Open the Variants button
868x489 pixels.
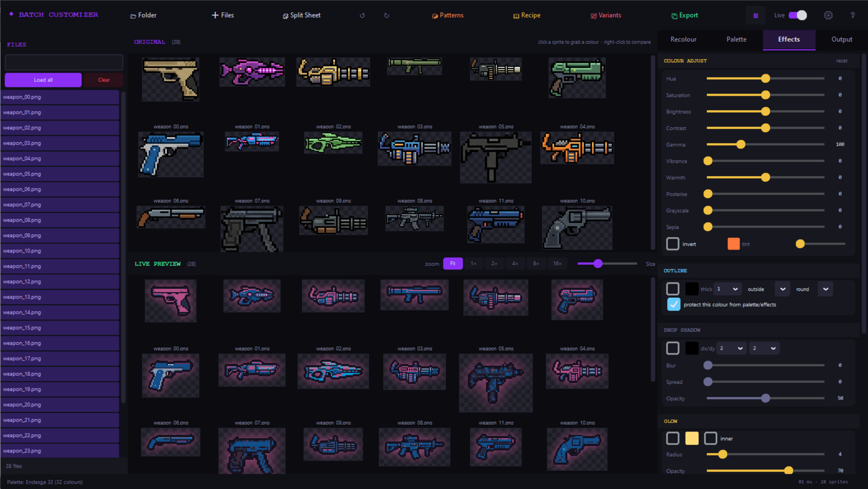[x=606, y=15]
